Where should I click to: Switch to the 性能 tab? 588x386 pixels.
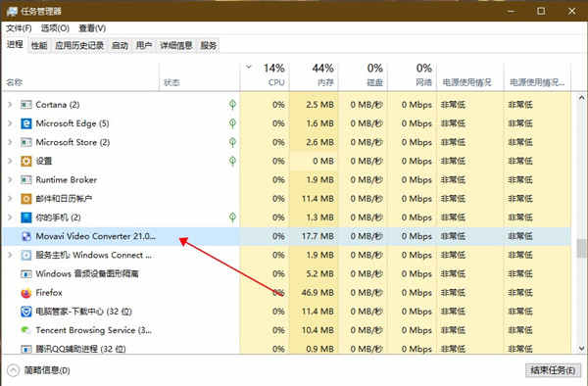pyautogui.click(x=39, y=46)
